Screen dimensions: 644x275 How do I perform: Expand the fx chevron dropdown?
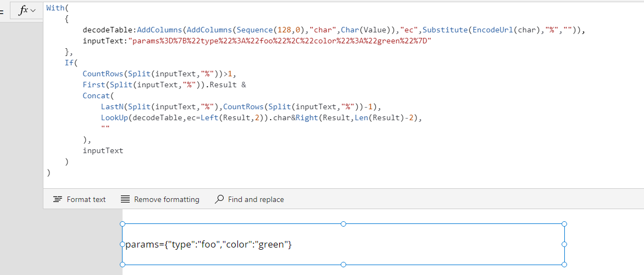34,11
